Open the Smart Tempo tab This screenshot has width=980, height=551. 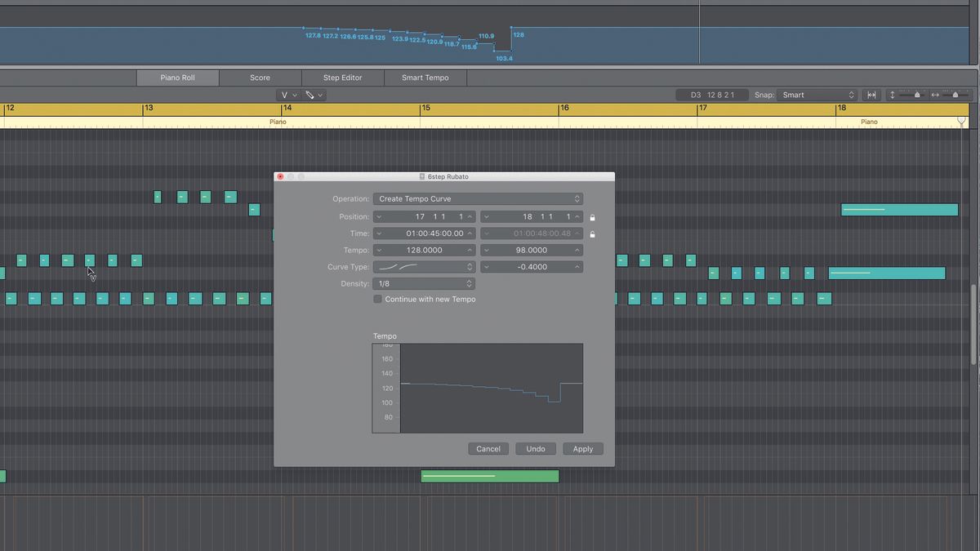[425, 78]
